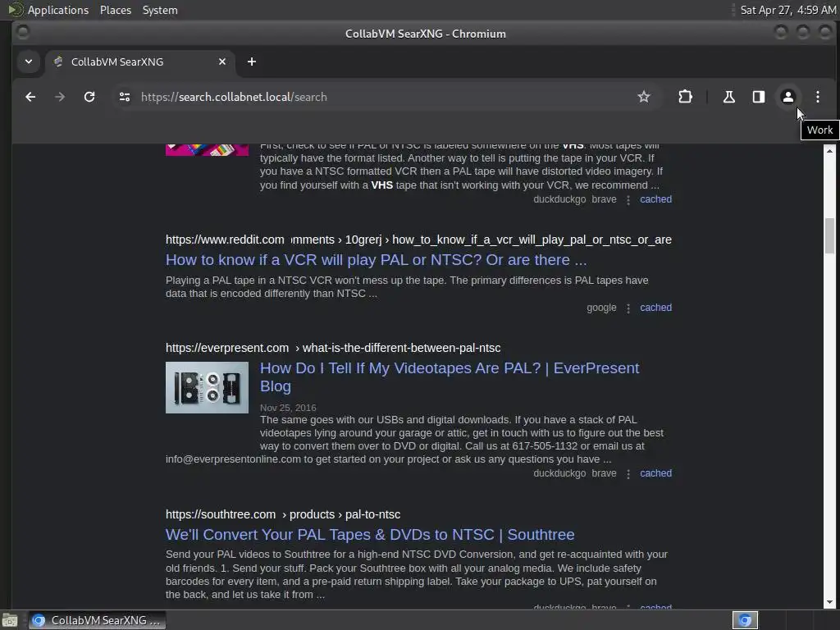Click the colorful thumbnail of first result
The height and width of the screenshot is (630, 840).
[207, 149]
